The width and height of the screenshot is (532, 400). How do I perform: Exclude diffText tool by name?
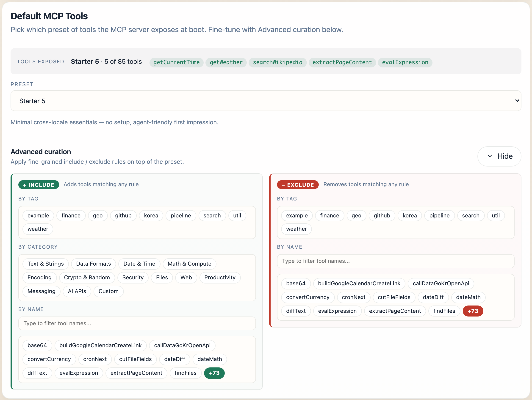pyautogui.click(x=296, y=311)
